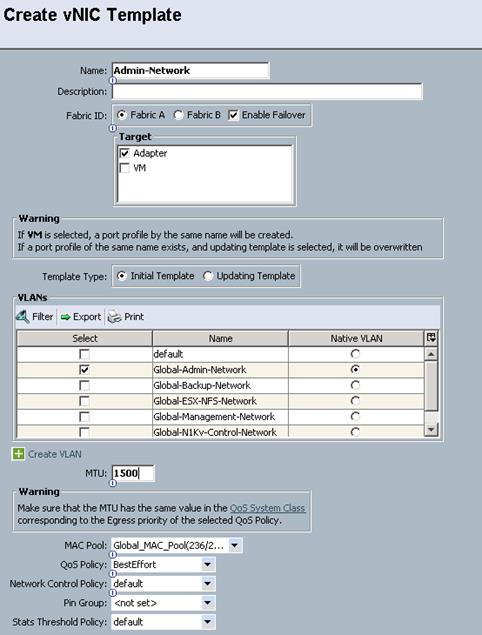Open the Pin Group dropdown
The image size is (482, 635).
tap(208, 603)
